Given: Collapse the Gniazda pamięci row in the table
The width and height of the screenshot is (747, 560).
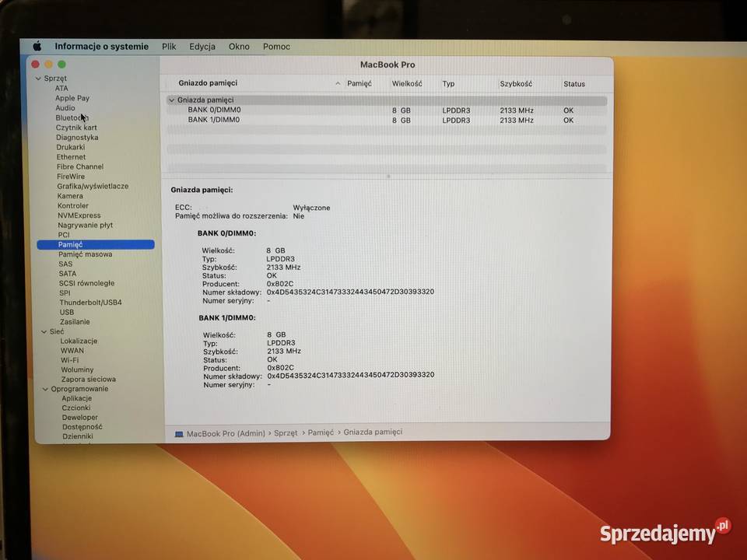Looking at the screenshot, I should pyautogui.click(x=171, y=100).
